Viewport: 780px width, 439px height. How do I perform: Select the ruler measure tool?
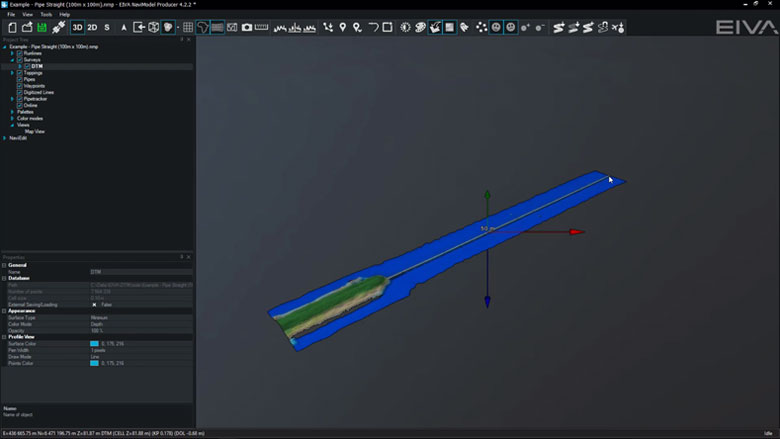262,27
